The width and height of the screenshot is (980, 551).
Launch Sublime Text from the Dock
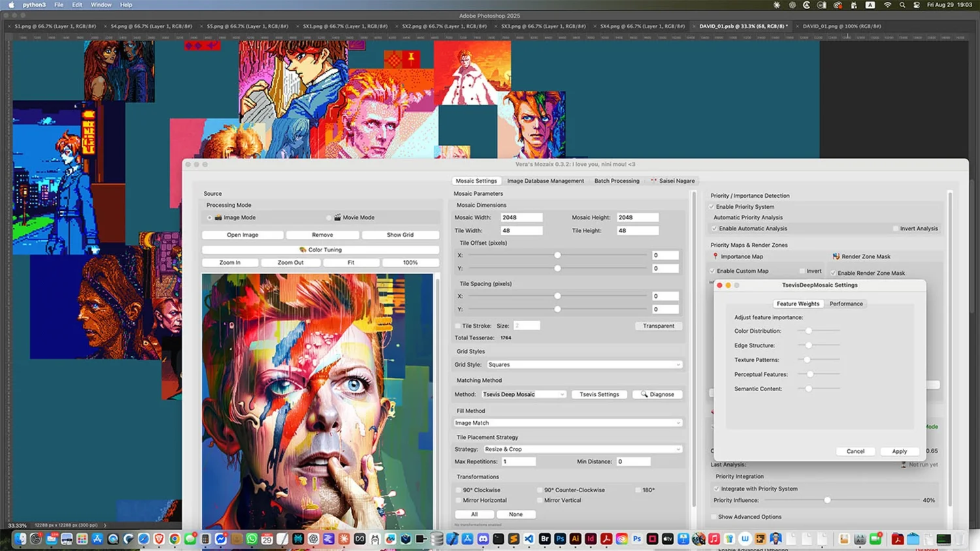514,539
